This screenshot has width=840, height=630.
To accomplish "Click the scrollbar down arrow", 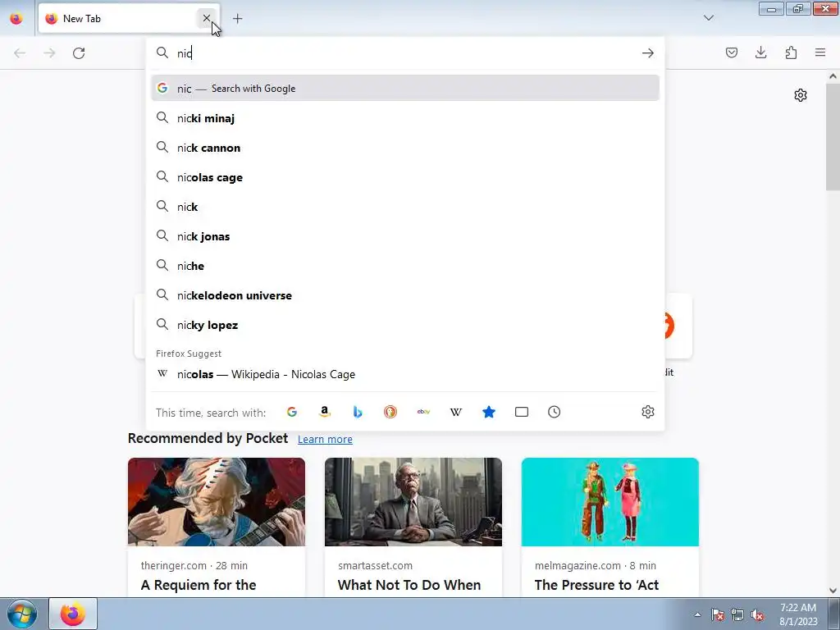I will click(x=833, y=591).
